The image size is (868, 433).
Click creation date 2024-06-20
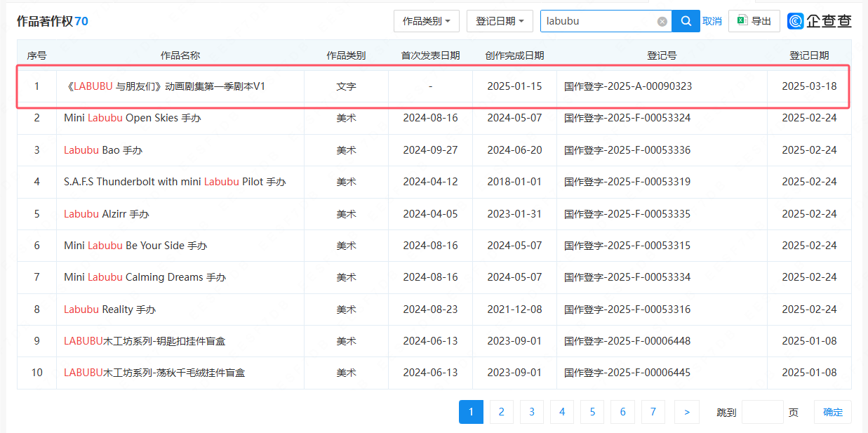pos(514,150)
